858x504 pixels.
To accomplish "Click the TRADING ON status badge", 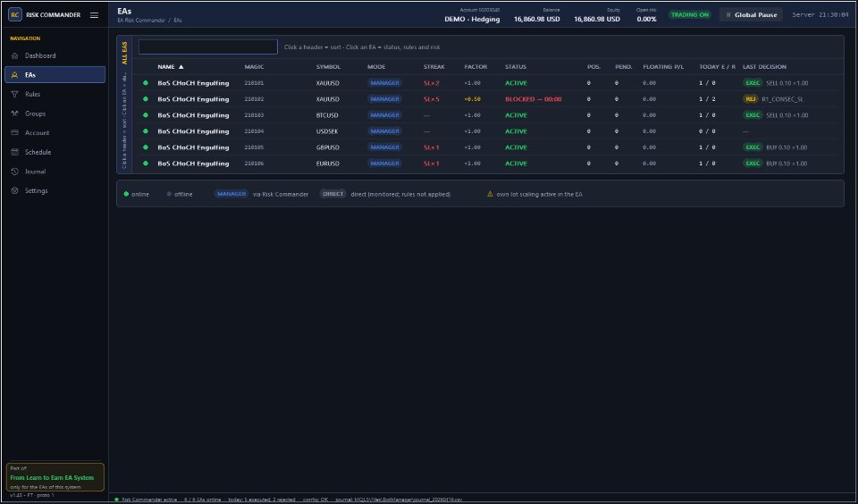I will coord(689,15).
